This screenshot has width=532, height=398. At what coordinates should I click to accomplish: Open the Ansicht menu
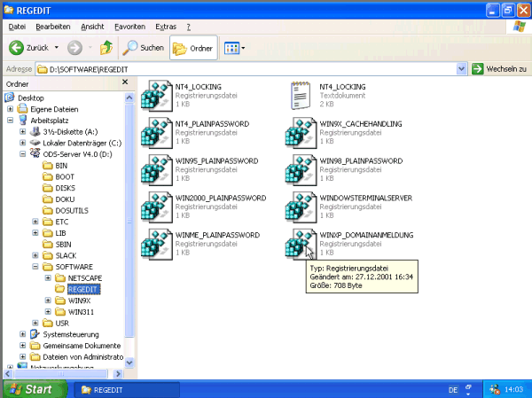click(x=92, y=27)
